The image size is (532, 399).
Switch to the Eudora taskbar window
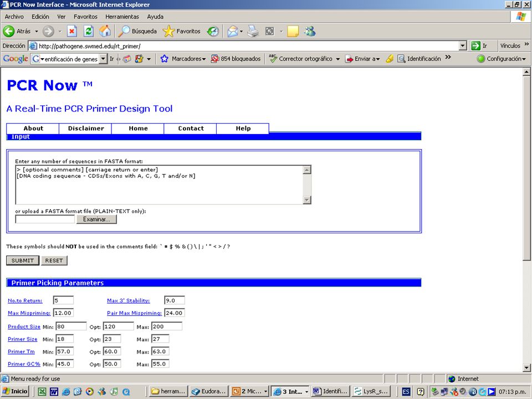pyautogui.click(x=209, y=392)
